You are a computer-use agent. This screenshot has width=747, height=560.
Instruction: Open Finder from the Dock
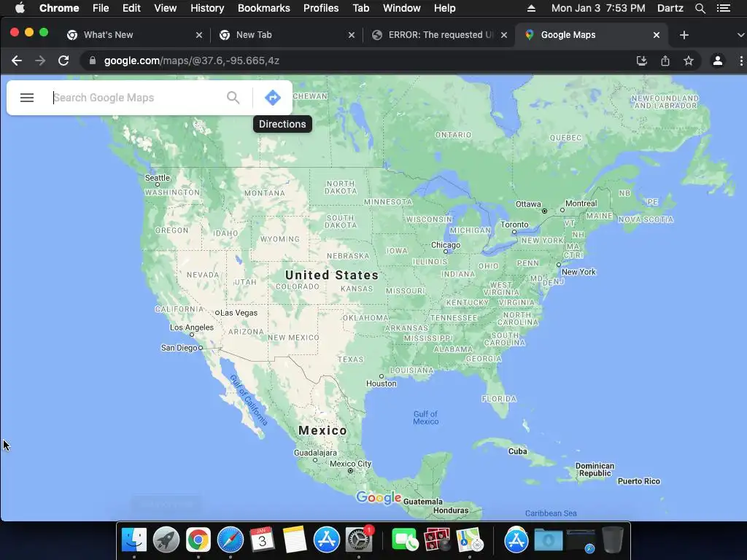click(x=134, y=540)
